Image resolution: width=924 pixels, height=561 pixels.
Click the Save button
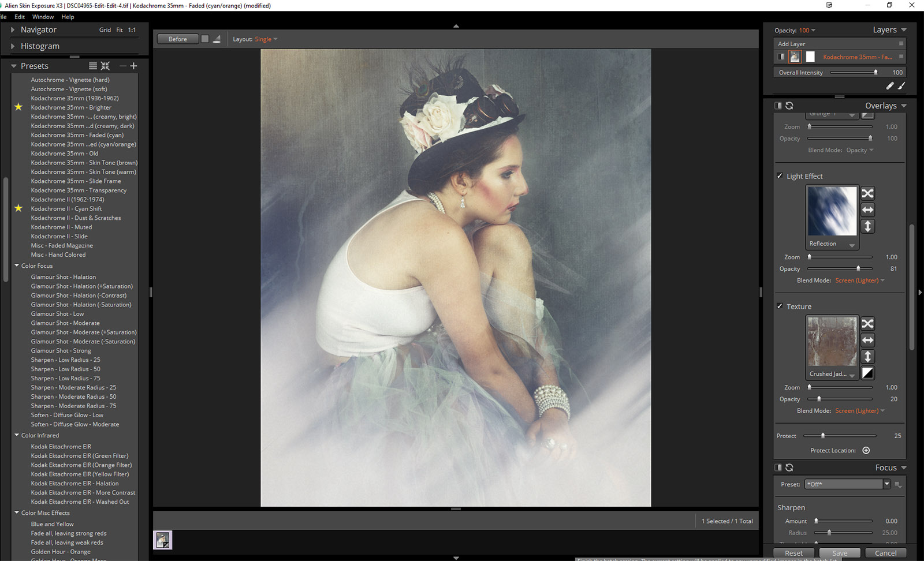coord(839,553)
